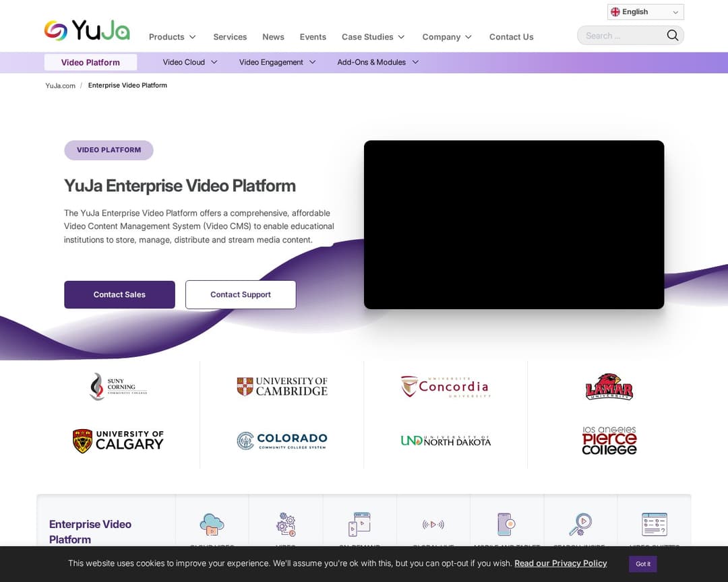Image resolution: width=728 pixels, height=582 pixels.
Task: Click the Contact Support button
Action: point(241,295)
